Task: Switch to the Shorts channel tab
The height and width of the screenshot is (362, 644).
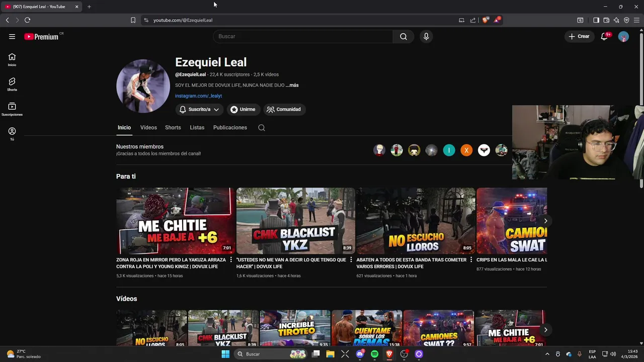Action: tap(173, 128)
